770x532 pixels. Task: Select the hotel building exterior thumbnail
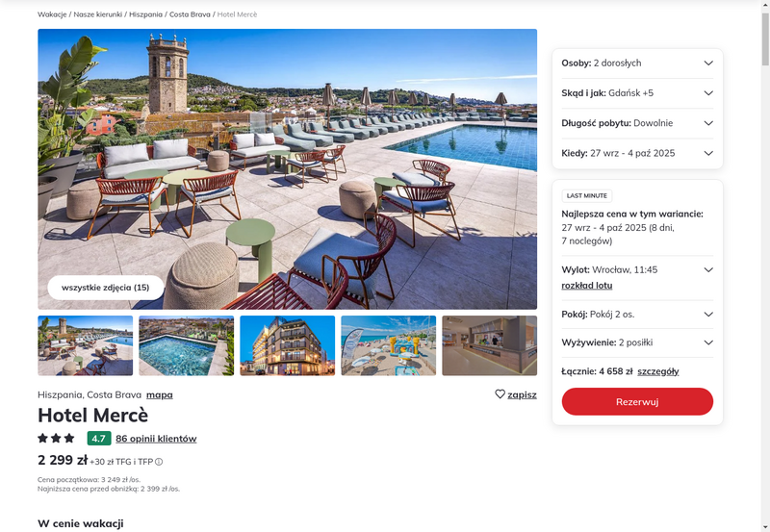(x=287, y=345)
